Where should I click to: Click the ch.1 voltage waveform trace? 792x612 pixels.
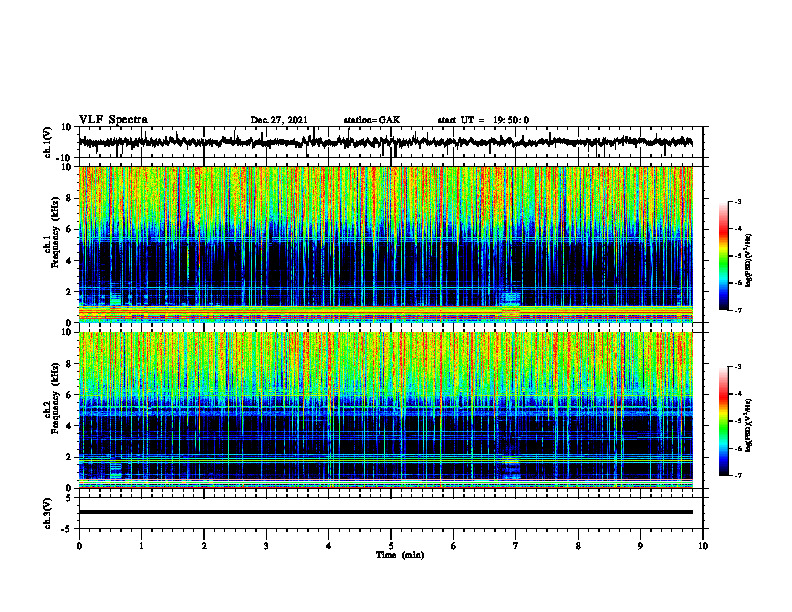385,142
